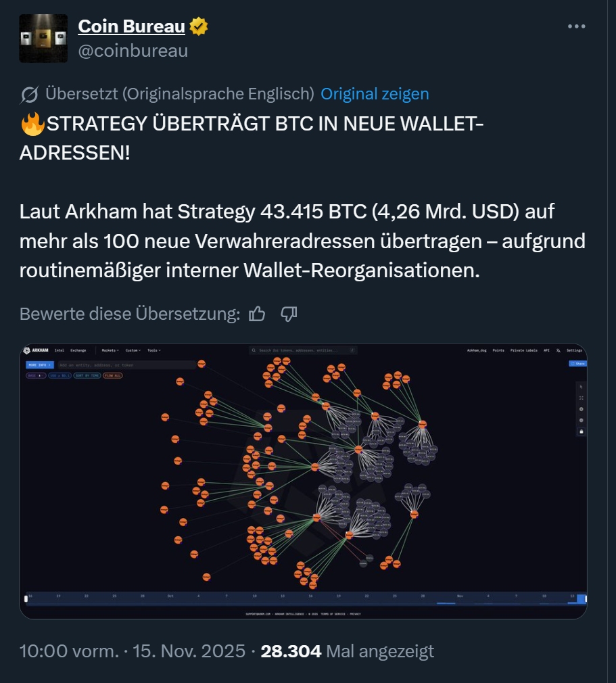Click the translation icon before Übersetzt
The width and height of the screenshot is (616, 683).
point(29,95)
